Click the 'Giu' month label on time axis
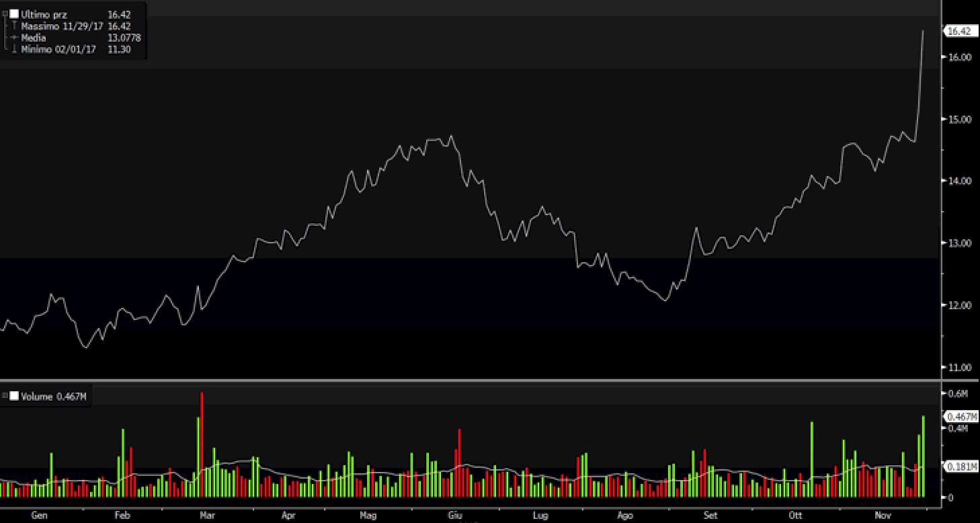This screenshot has height=523, width=980. click(x=455, y=516)
